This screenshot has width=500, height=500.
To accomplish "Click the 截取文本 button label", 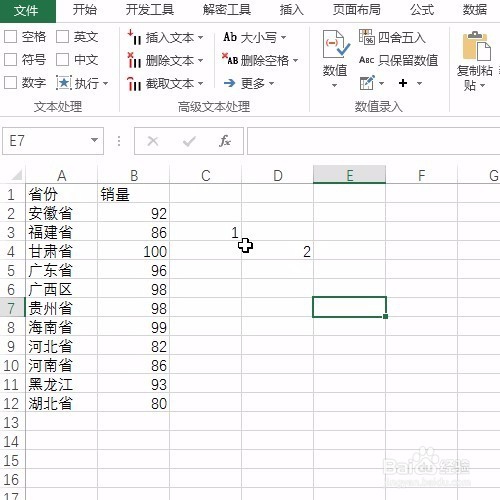I will pyautogui.click(x=170, y=83).
